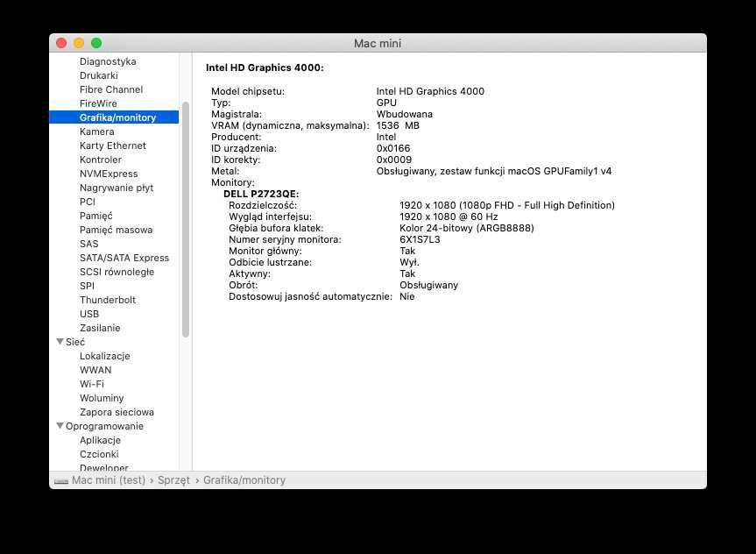Choose SPI in the sidebar
This screenshot has width=756, height=554.
click(87, 286)
